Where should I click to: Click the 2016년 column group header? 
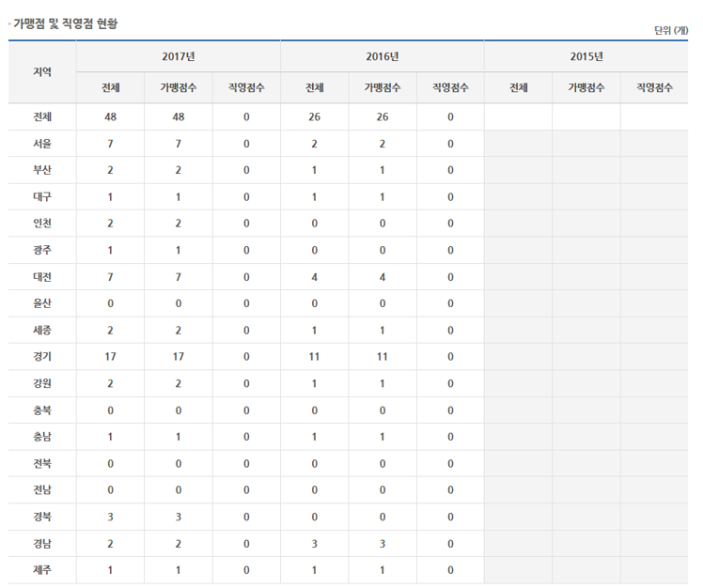(x=383, y=56)
